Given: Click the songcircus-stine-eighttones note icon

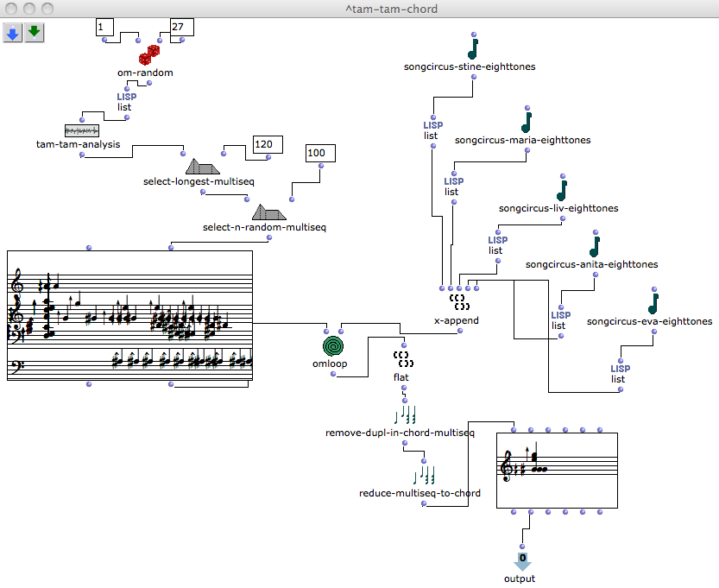Looking at the screenshot, I should pyautogui.click(x=473, y=46).
